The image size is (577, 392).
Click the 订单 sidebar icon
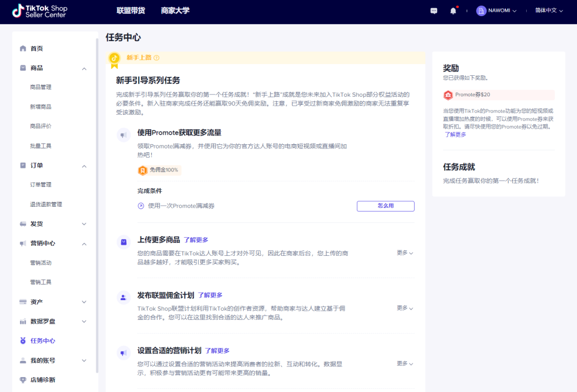23,166
